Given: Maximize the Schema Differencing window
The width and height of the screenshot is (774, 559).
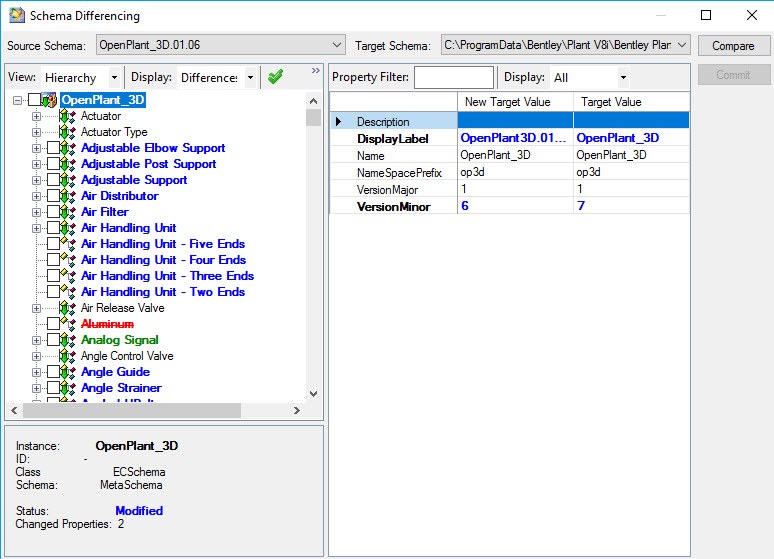Looking at the screenshot, I should click(706, 15).
